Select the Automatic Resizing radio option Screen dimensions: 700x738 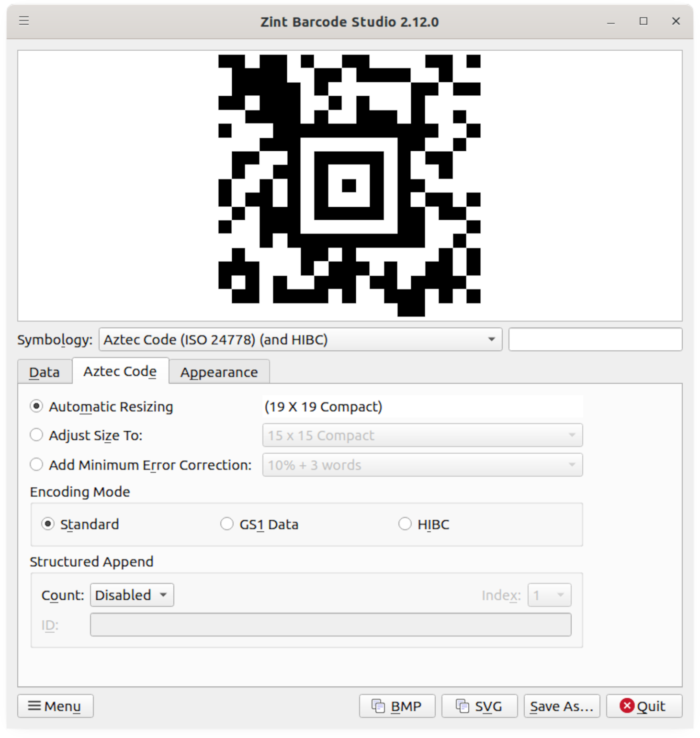pyautogui.click(x=36, y=406)
